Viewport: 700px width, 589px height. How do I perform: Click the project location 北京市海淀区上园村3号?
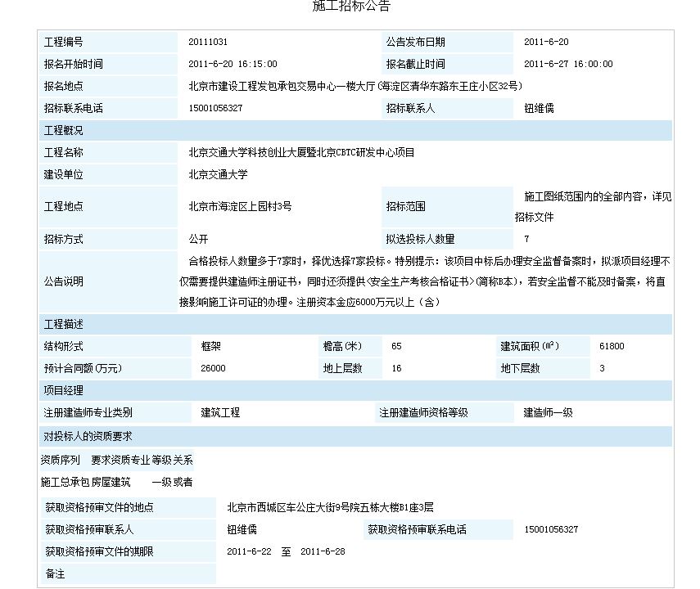pos(240,207)
